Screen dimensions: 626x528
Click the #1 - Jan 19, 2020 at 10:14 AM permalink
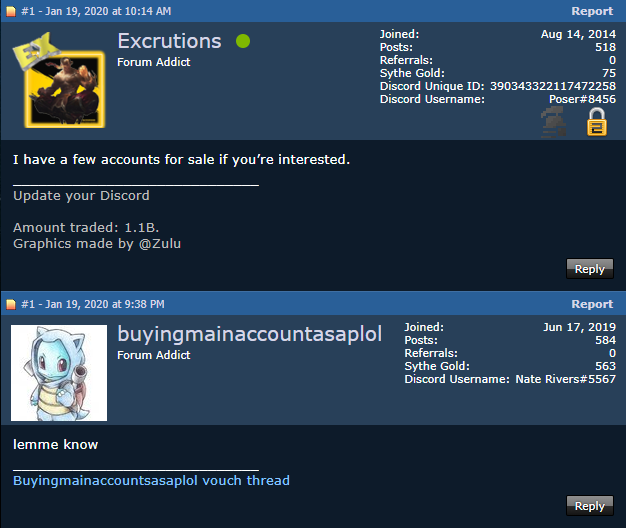(x=96, y=11)
